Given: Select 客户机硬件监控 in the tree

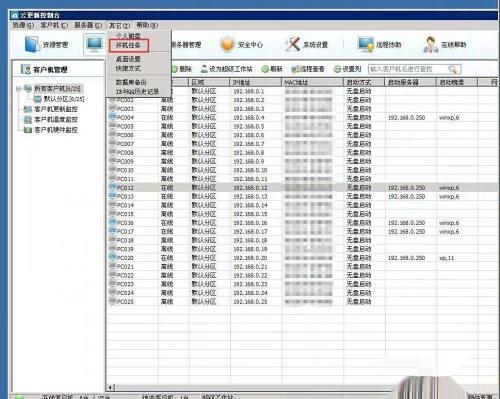Looking at the screenshot, I should 56,130.
